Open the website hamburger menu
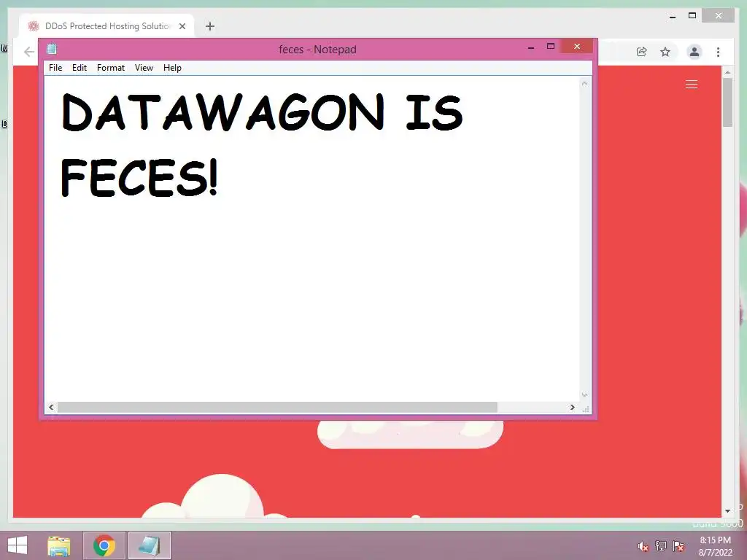Viewport: 747px width, 560px height. pos(692,85)
